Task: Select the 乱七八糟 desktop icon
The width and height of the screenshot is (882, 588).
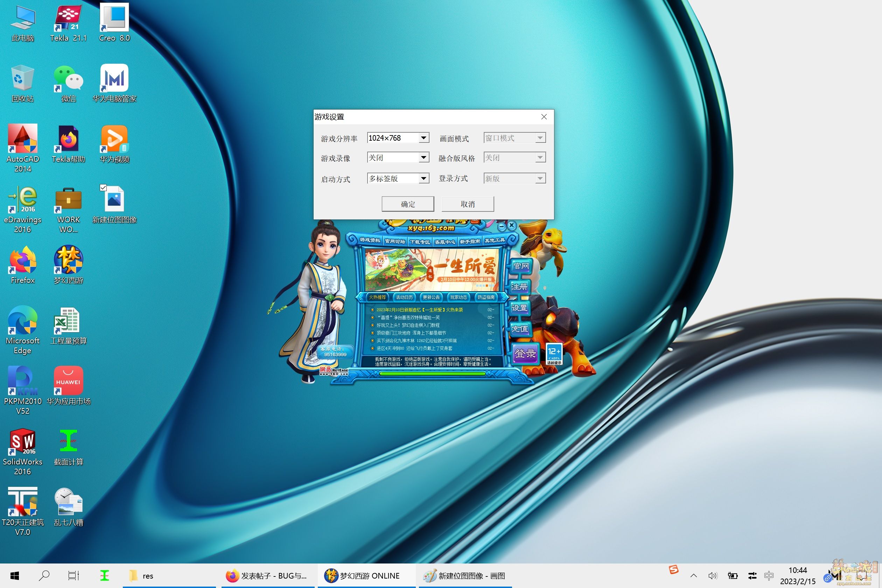Action: [68, 507]
